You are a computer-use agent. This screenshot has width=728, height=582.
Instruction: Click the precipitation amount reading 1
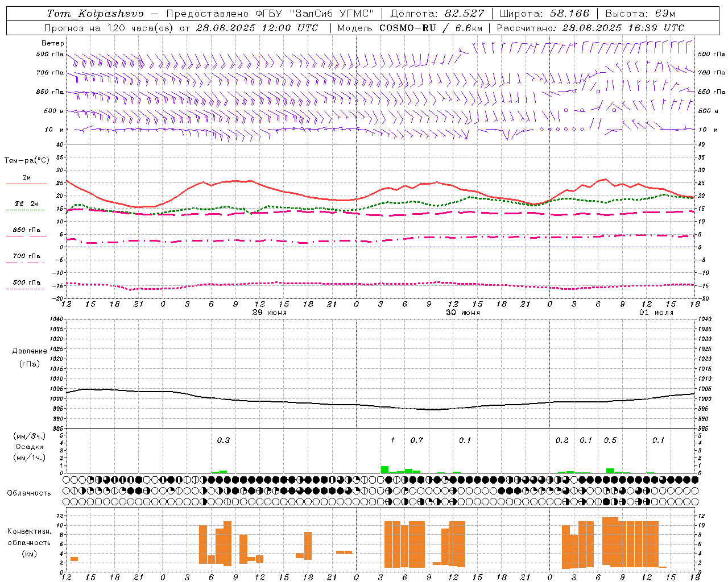(x=392, y=440)
